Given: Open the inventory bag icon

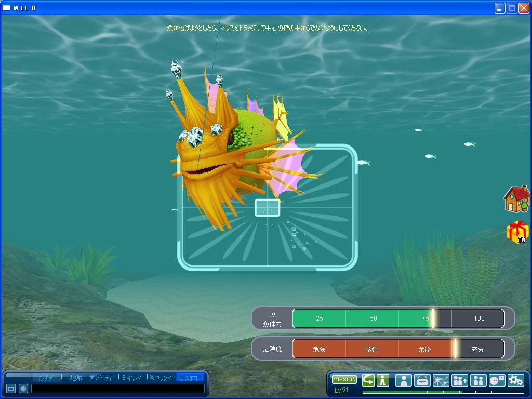Looking at the screenshot, I should [x=422, y=380].
